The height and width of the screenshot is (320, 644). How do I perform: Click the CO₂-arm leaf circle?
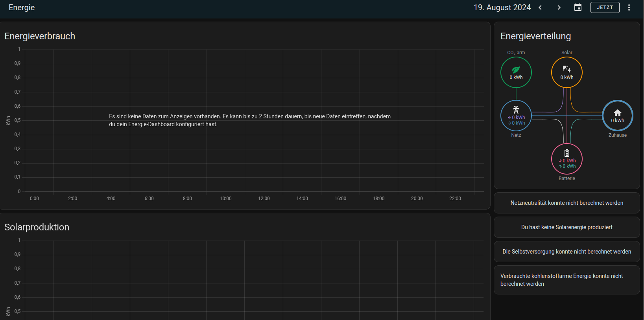click(516, 72)
